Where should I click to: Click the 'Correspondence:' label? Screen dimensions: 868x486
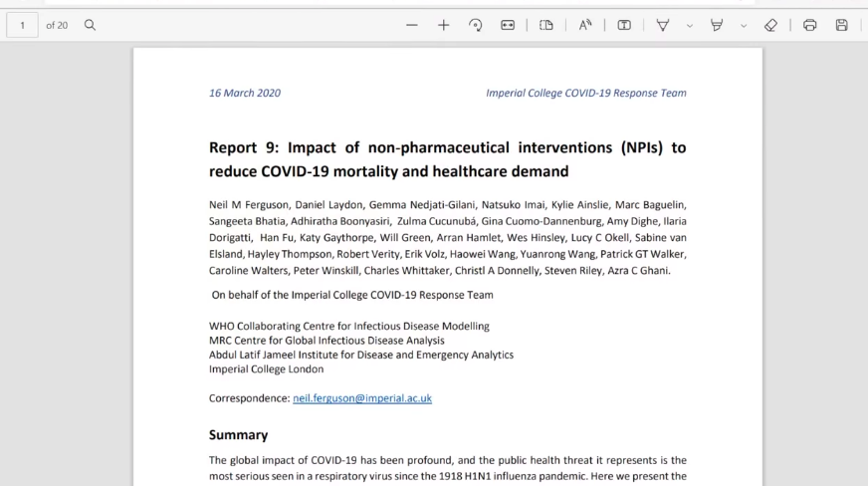pos(249,398)
